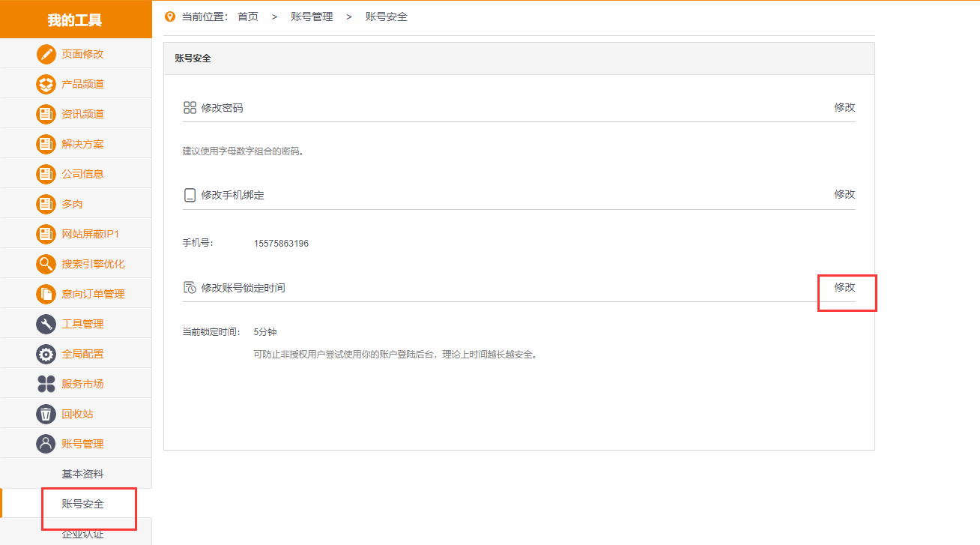Click the user icon beside 账号管理
The image size is (980, 545).
(46, 444)
